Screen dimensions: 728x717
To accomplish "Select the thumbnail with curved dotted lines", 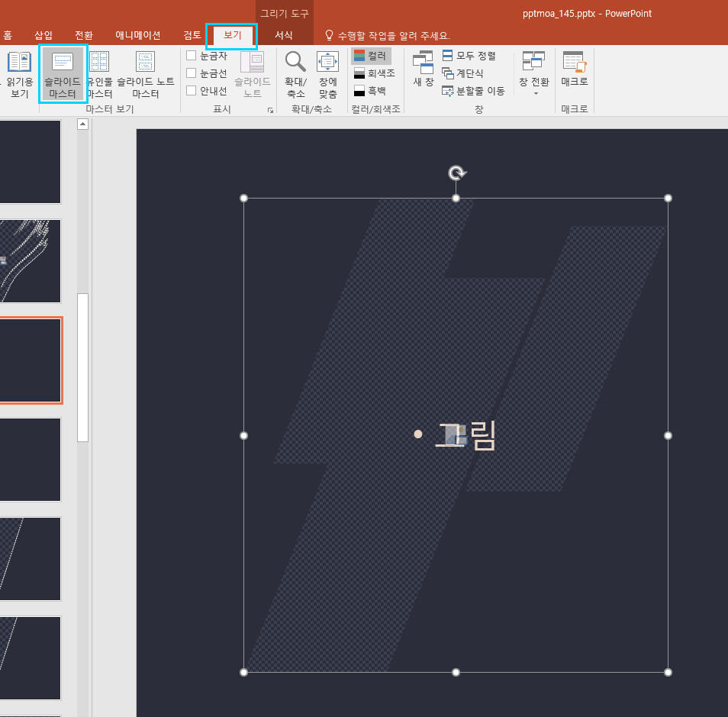I will point(31,261).
